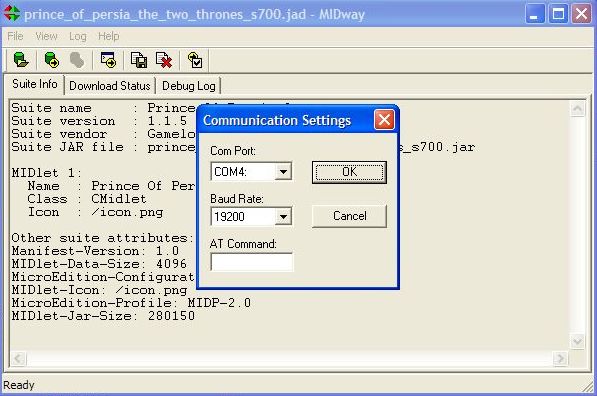Click the checkmark settings toolbar icon
597x396 pixels.
pos(195,60)
